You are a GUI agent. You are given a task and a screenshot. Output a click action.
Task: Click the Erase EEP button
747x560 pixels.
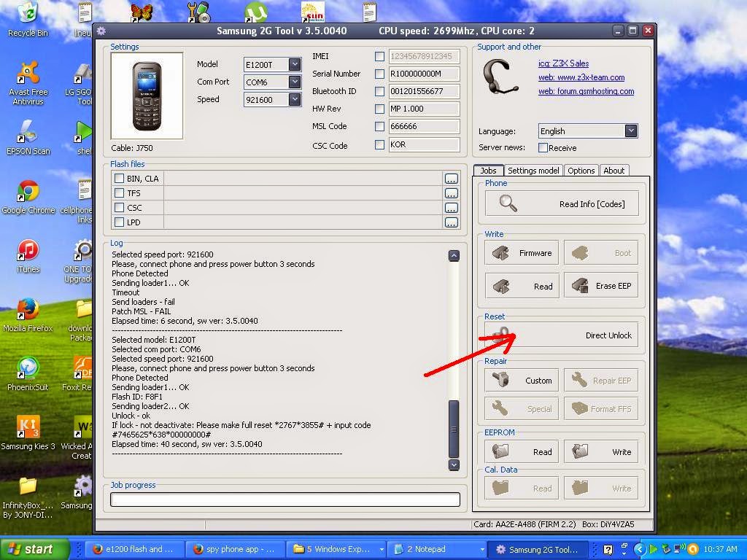(x=601, y=286)
